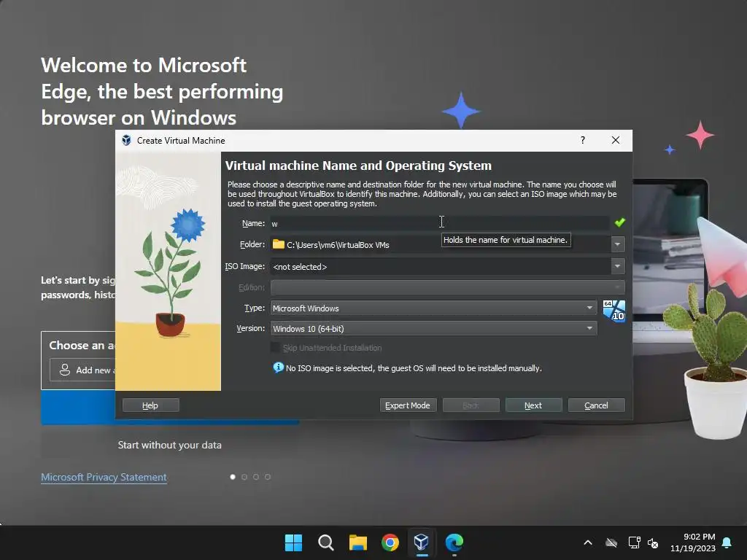Close the Create Virtual Machine dialog
747x560 pixels.
tap(616, 140)
